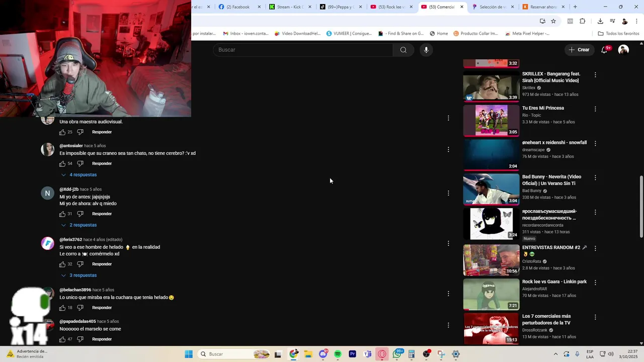Reply to @antosialer with Responder
The height and width of the screenshot is (362, 644).
102,163
